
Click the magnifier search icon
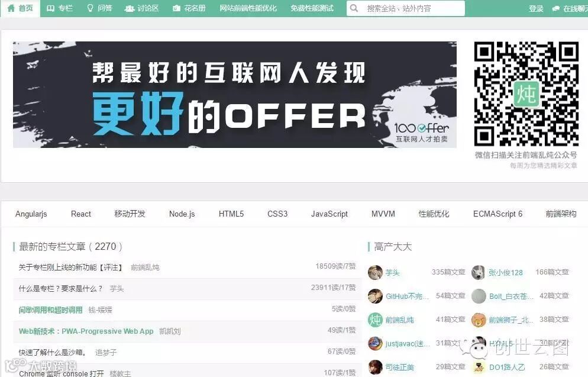(354, 8)
